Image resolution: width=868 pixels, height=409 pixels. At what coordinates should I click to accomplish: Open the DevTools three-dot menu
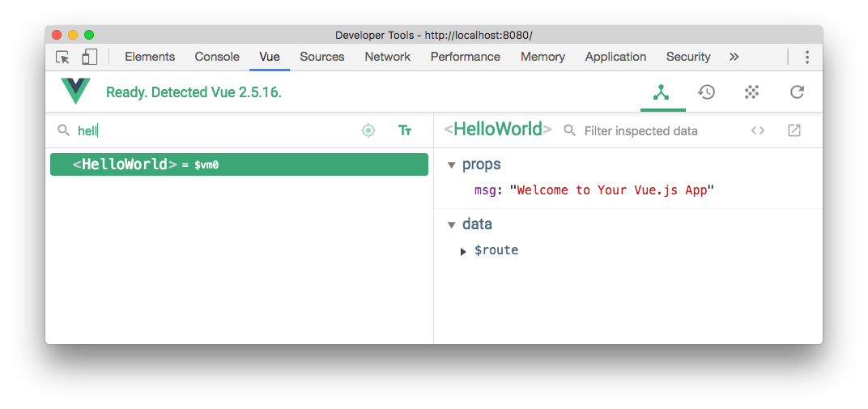tap(806, 57)
